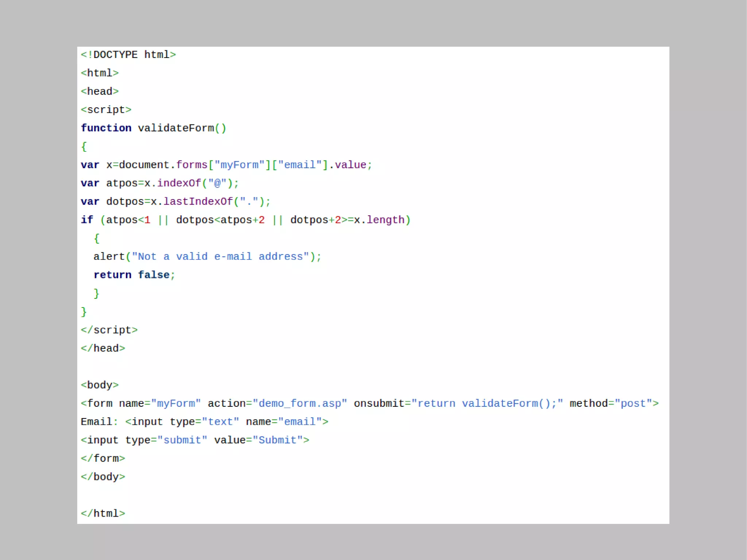
Task: Click the 'Email: <input type="text"' line
Action: point(204,421)
